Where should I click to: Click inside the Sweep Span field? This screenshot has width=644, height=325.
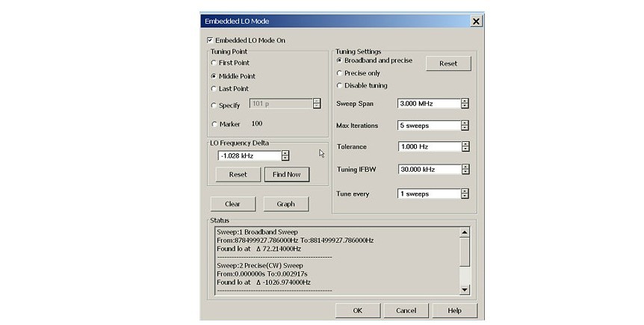click(428, 104)
